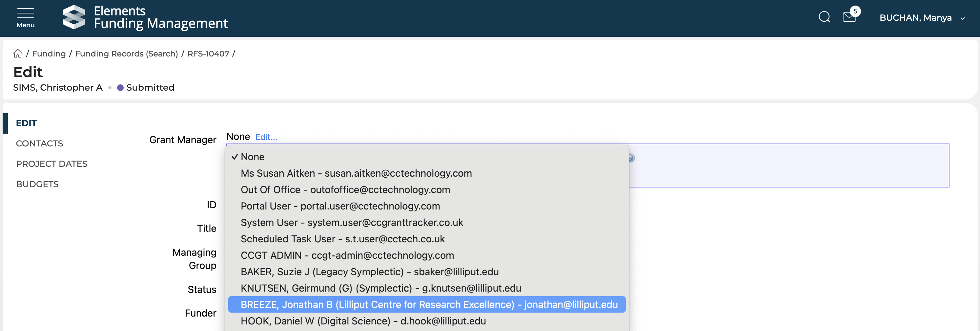Switch to the CONTACTS tab
Viewport: 980px width, 331px height.
pos(40,143)
